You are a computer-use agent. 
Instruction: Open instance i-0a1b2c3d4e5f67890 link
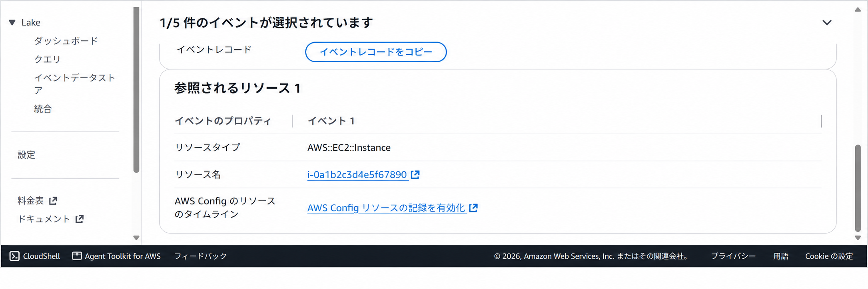click(357, 174)
